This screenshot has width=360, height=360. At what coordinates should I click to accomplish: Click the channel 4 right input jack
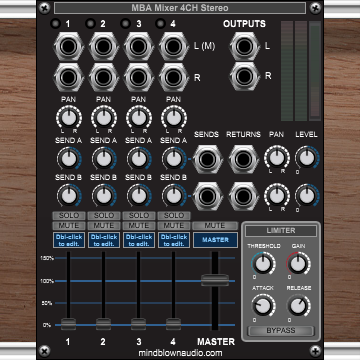174,77
